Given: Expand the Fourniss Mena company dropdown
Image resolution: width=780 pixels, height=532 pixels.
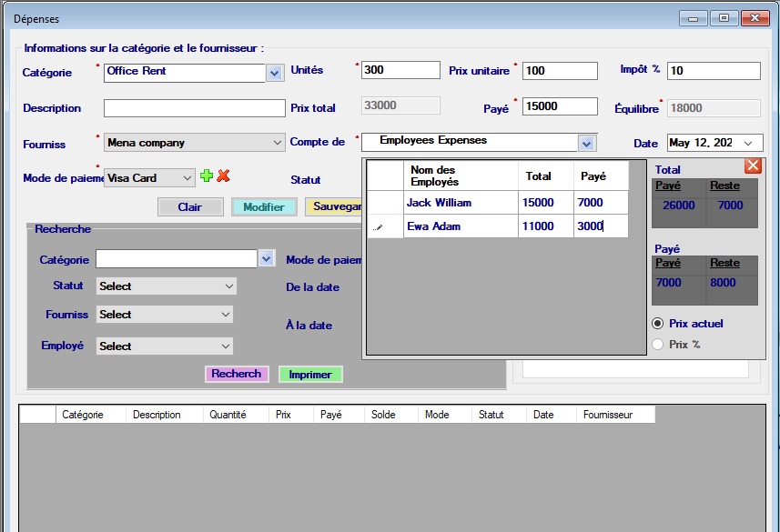Looking at the screenshot, I should coord(278,143).
